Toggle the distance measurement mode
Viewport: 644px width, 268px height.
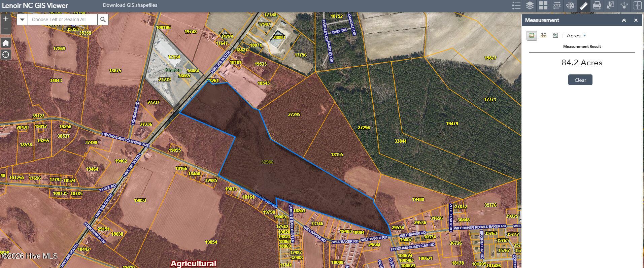pyautogui.click(x=543, y=36)
